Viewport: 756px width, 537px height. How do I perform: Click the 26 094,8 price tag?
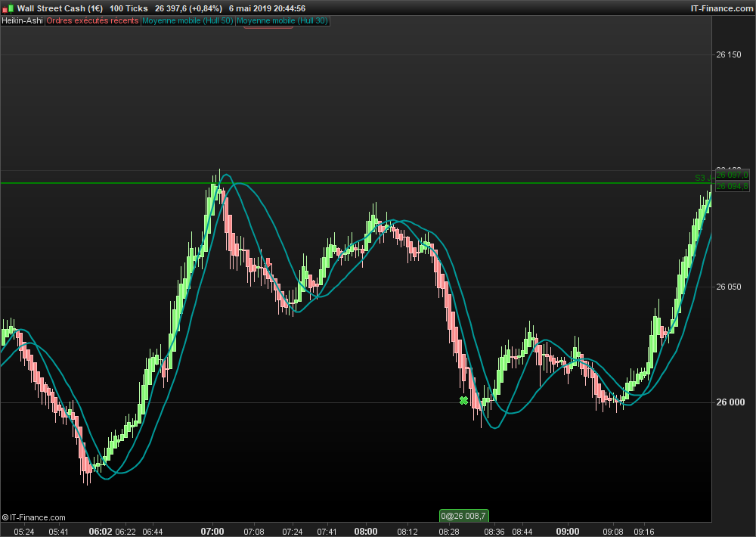tap(732, 186)
